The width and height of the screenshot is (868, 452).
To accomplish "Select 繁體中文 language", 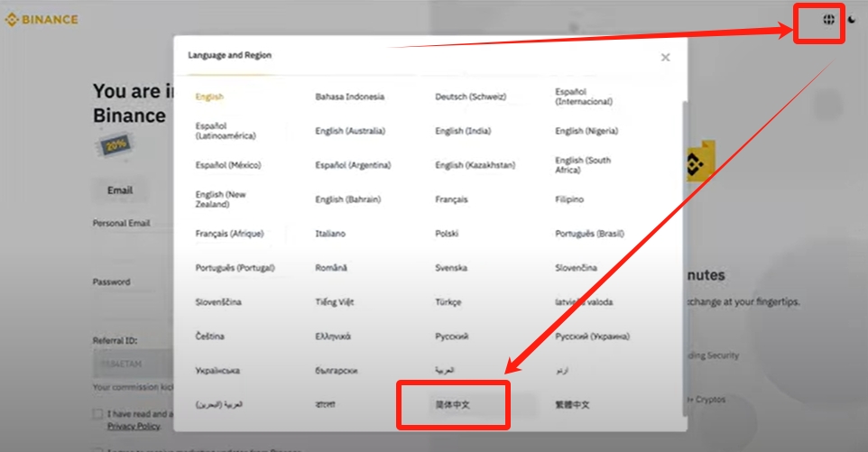I will 572,405.
